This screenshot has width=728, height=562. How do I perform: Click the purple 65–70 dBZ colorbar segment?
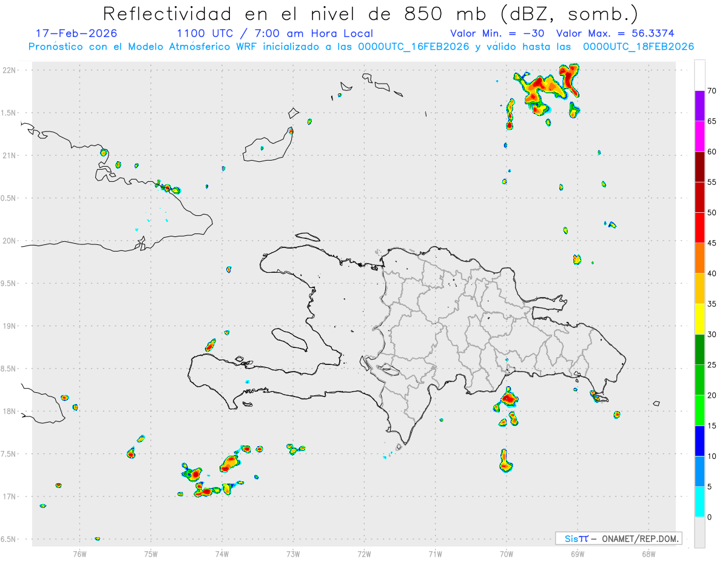[x=699, y=106]
